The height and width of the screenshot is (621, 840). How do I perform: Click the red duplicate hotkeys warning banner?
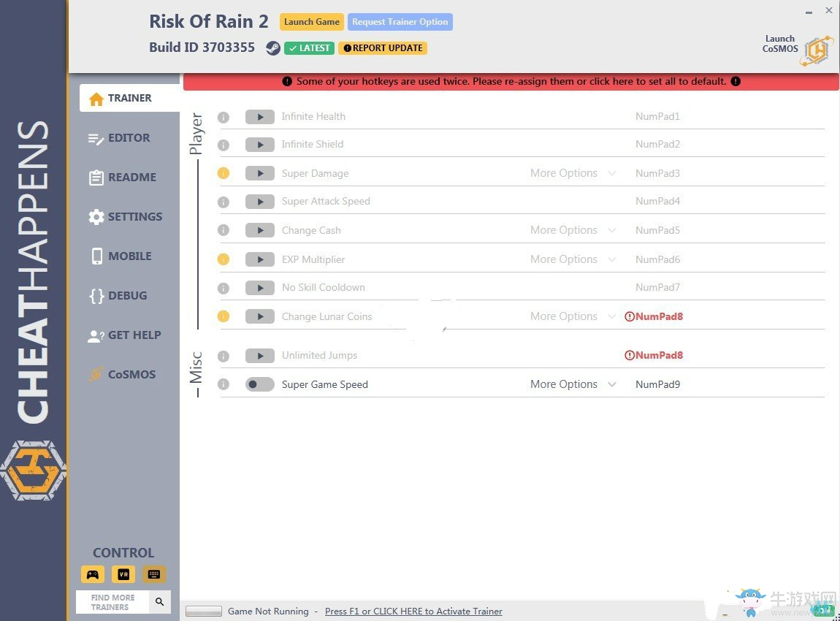[511, 81]
